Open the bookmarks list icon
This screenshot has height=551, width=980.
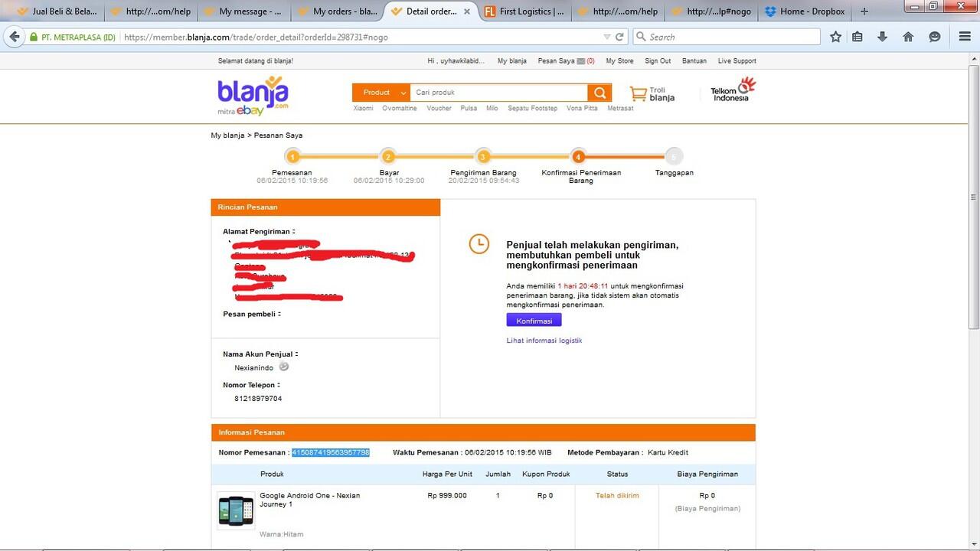(x=857, y=37)
